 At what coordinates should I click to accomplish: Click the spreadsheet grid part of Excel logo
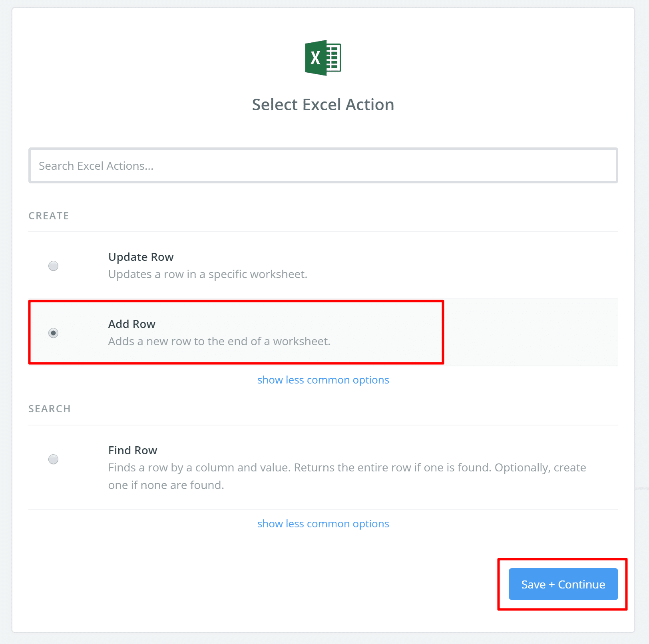(334, 58)
